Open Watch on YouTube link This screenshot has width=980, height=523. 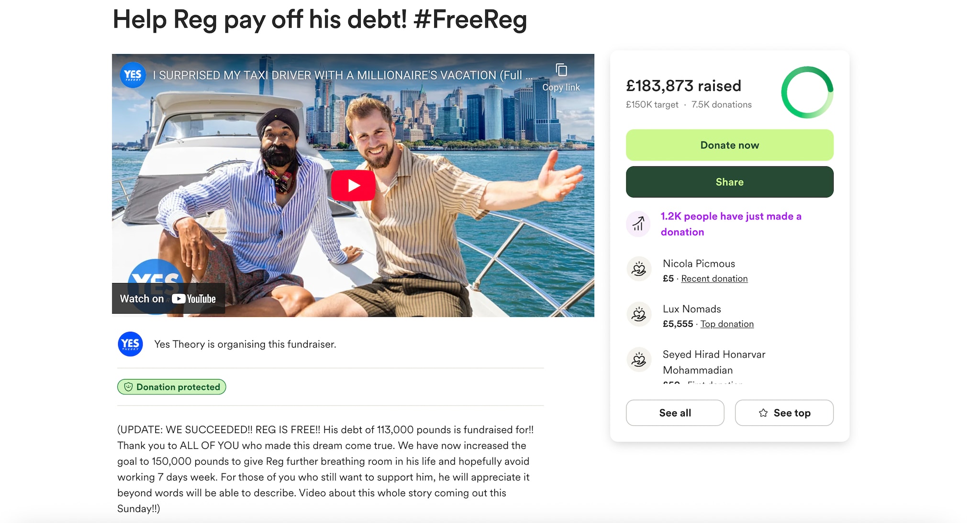coord(168,299)
